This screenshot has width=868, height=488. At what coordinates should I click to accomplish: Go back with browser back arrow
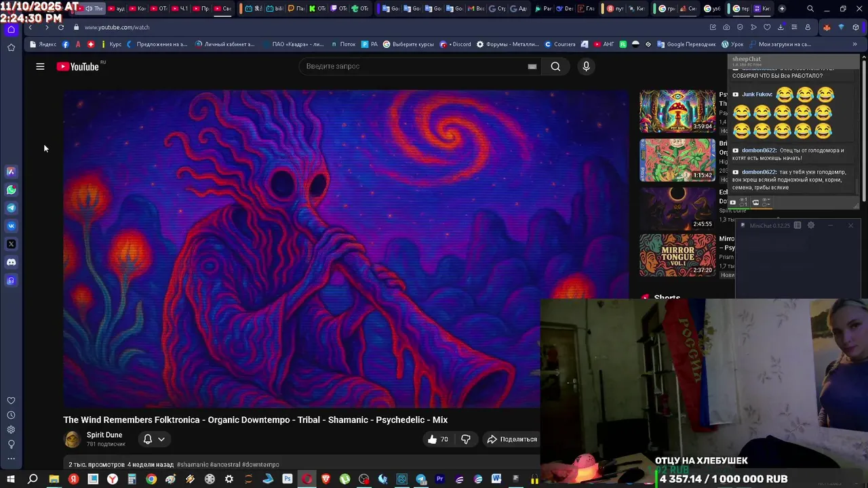tap(30, 27)
